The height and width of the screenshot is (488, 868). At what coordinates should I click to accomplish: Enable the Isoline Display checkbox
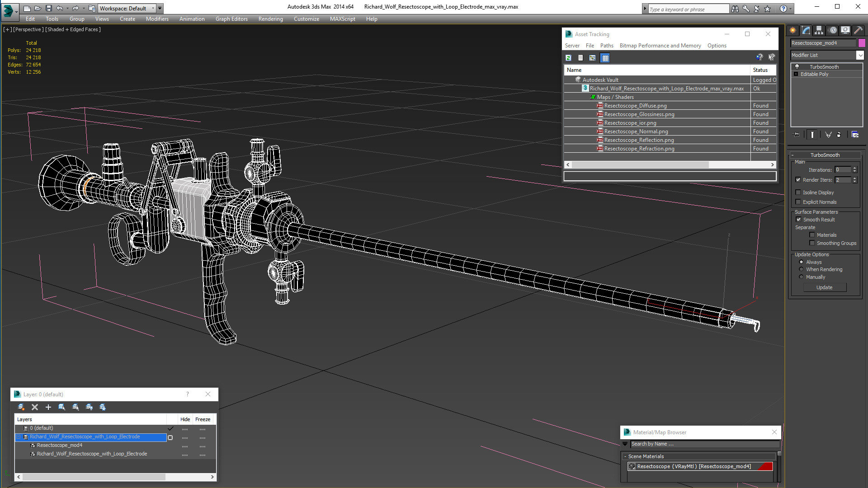click(x=798, y=192)
